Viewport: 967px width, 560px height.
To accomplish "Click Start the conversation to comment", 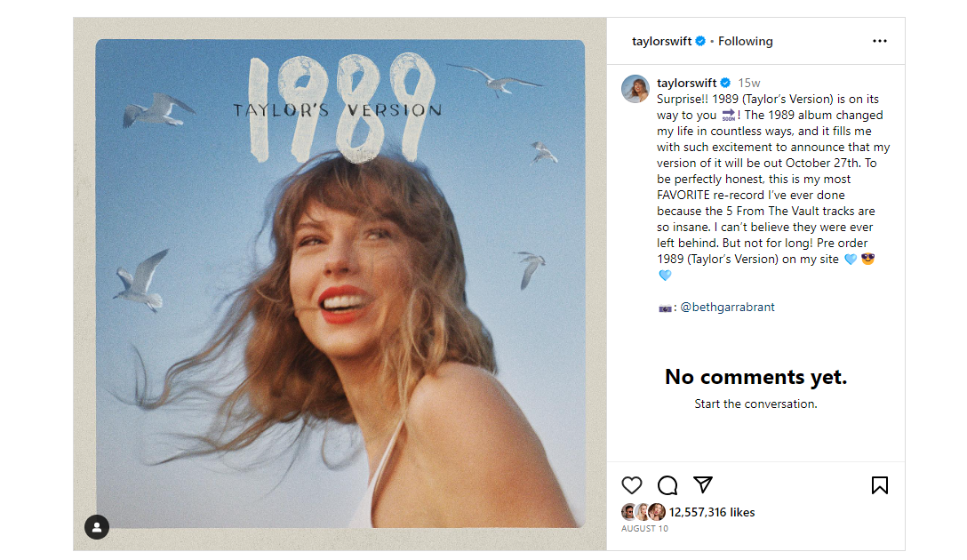I will (755, 404).
